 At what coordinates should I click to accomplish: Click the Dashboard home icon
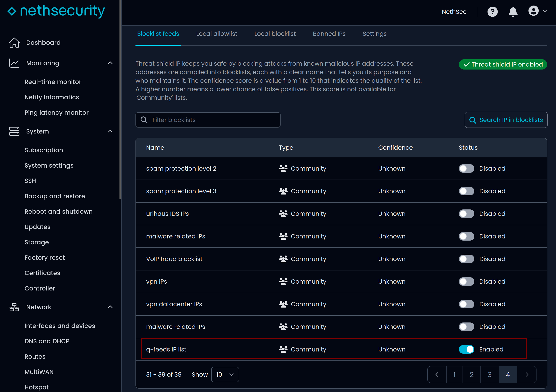click(x=14, y=43)
